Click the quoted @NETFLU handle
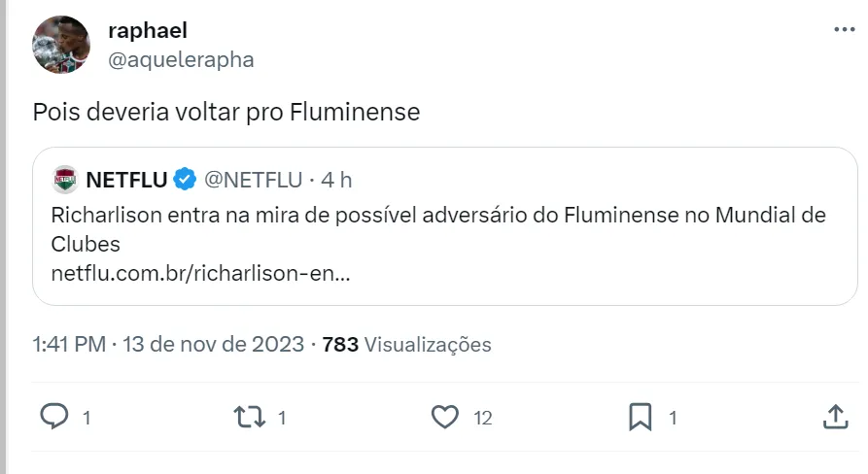Screen dimensions: 868x474 coord(255,180)
